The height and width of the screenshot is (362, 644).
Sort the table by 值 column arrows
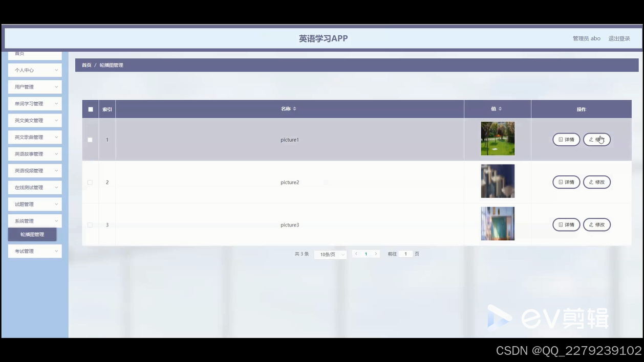[501, 108]
